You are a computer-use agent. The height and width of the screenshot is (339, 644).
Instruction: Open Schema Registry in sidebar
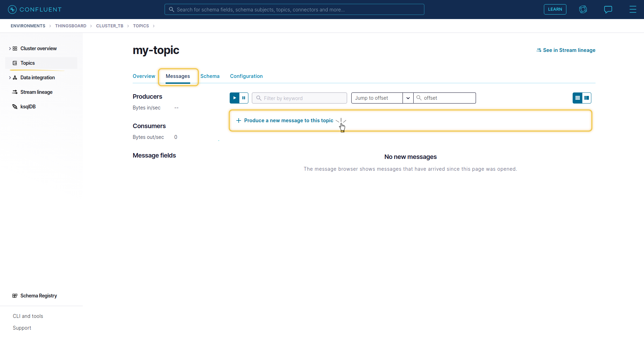pyautogui.click(x=38, y=296)
